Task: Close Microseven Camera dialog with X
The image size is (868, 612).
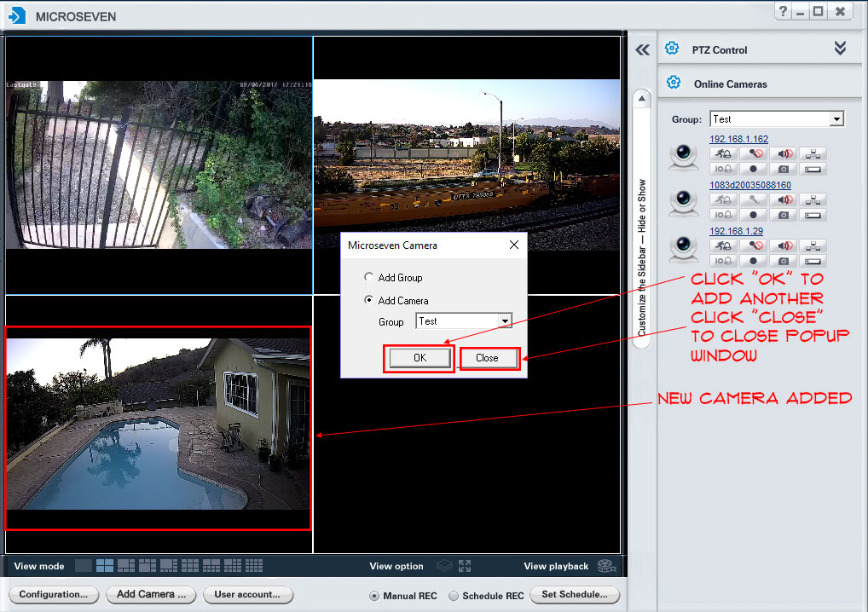Action: coord(513,245)
